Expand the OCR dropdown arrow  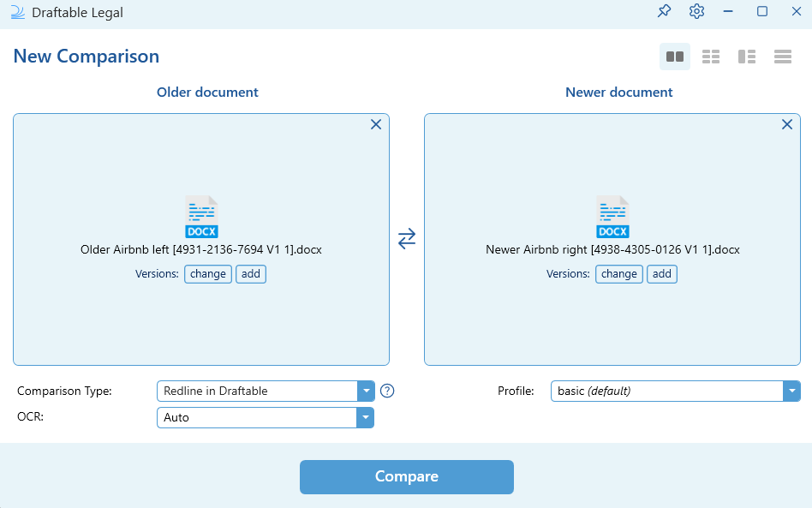click(x=365, y=417)
